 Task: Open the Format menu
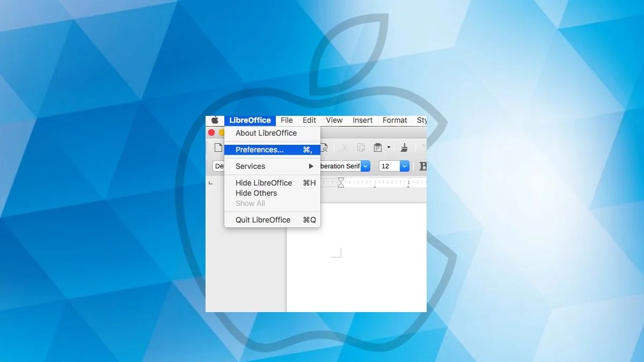point(394,120)
